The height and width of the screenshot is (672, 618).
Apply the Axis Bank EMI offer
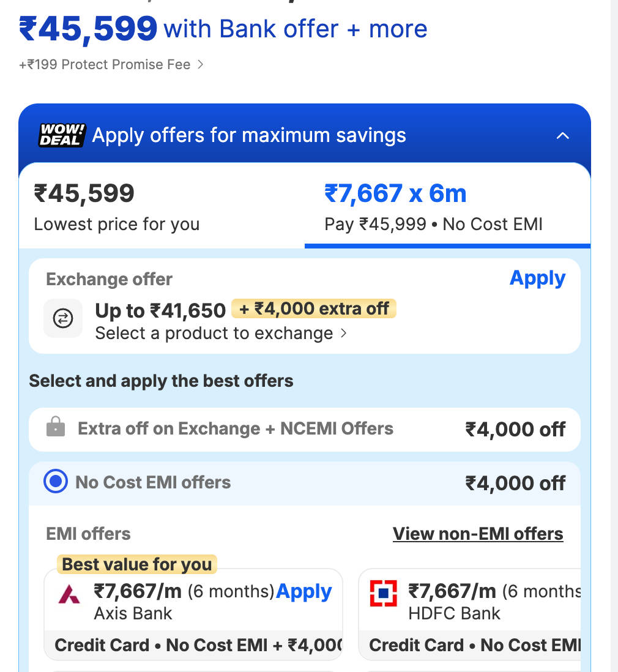click(x=304, y=591)
